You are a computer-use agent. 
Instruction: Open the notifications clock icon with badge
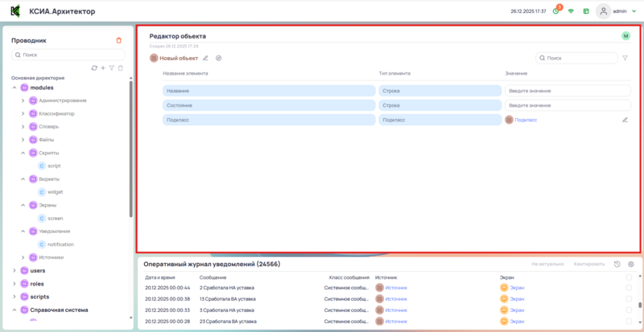coord(555,11)
